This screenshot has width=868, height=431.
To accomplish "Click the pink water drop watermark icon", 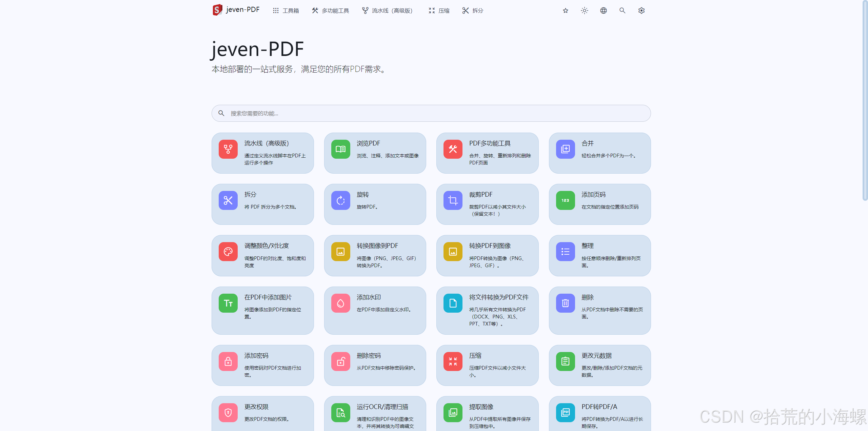I will tap(340, 303).
